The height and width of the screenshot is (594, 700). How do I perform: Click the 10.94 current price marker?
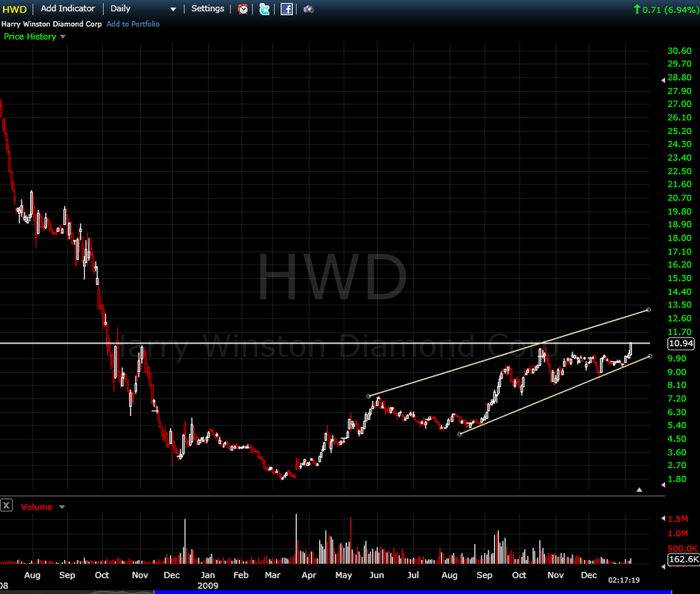[x=681, y=344]
